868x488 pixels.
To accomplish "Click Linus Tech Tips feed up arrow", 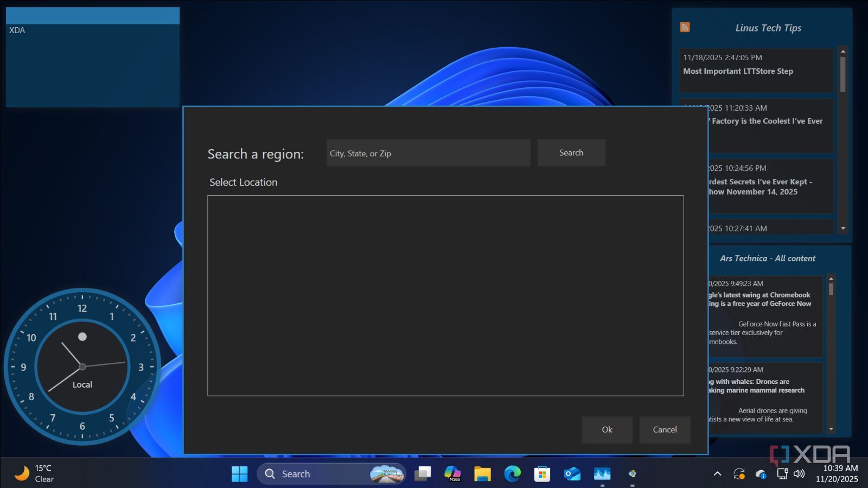I will click(x=843, y=51).
